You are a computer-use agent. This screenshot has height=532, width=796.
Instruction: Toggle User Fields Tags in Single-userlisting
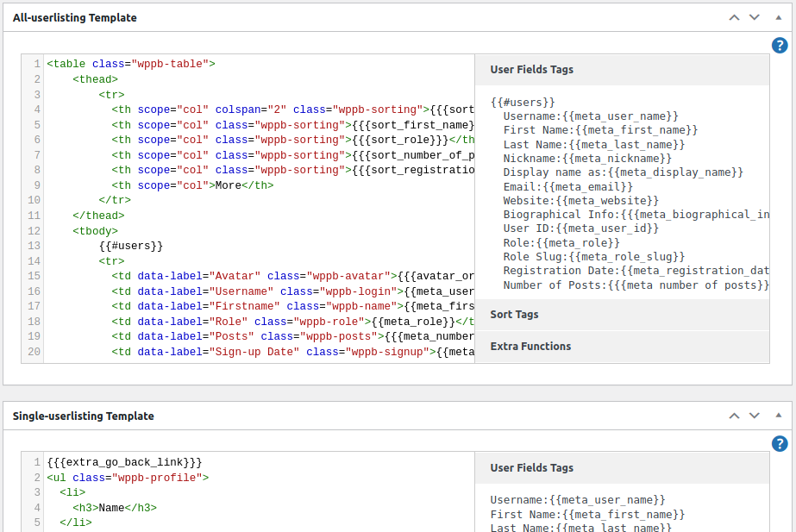[531, 468]
